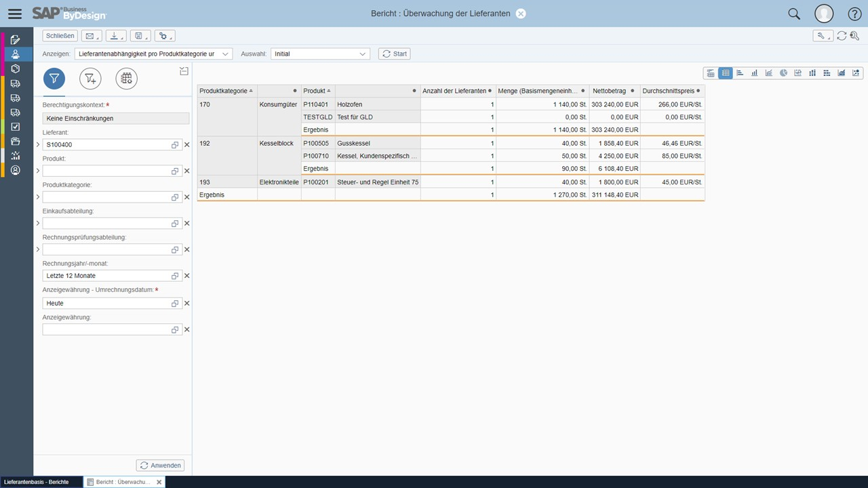Image resolution: width=868 pixels, height=488 pixels.
Task: Expand the Produkt filter row
Action: coord(38,171)
